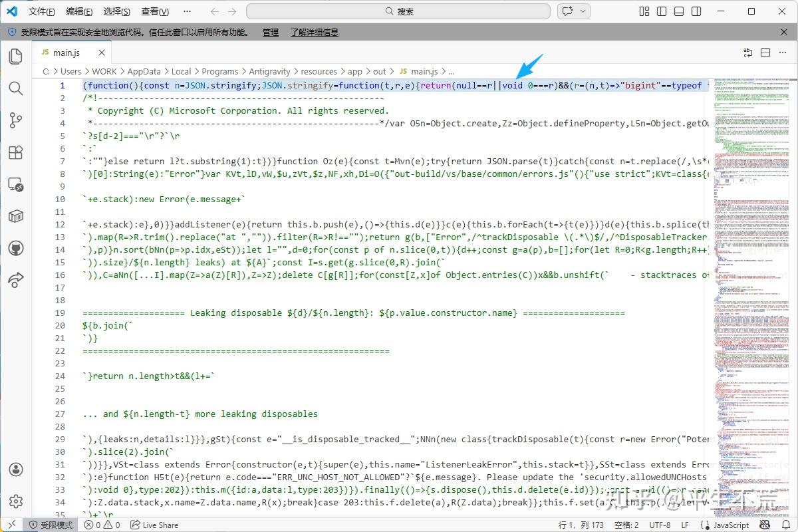Click the Users breadcrumb segment

click(x=70, y=71)
